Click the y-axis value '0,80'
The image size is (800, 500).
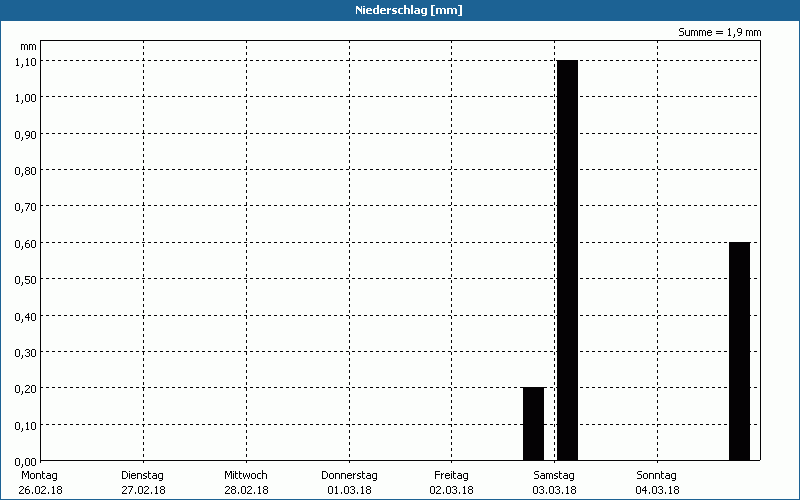click(26, 170)
